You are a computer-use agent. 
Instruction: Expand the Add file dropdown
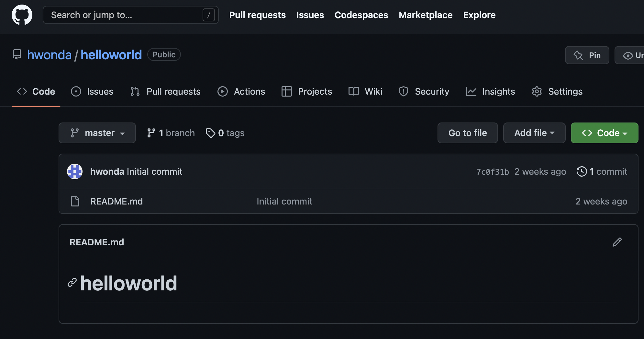[534, 133]
